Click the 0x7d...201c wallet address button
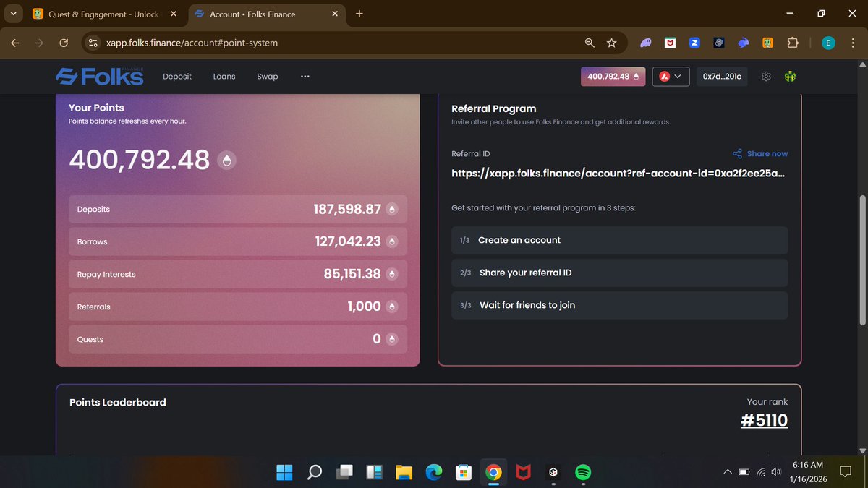This screenshot has width=868, height=488. pos(722,77)
